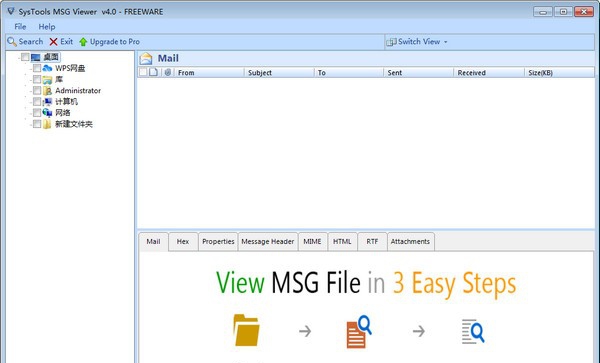This screenshot has height=363, width=600.
Task: Click the SysTools app icon in title bar
Action: pyautogui.click(x=11, y=11)
